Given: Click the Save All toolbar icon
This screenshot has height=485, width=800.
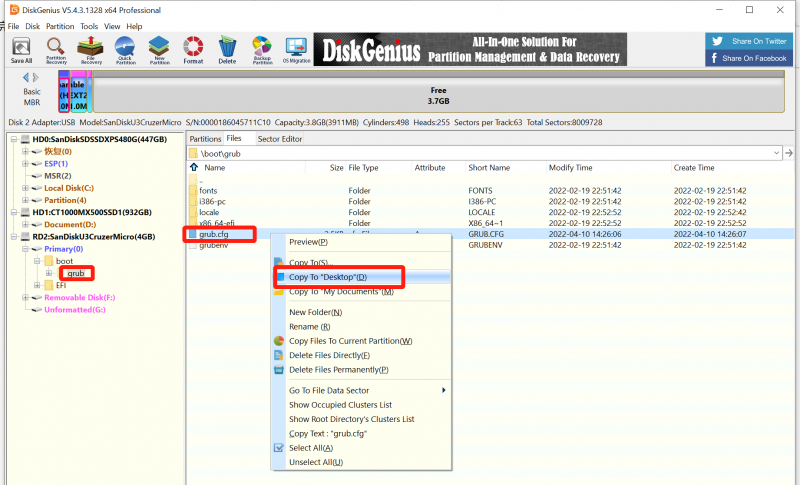Looking at the screenshot, I should 21,50.
